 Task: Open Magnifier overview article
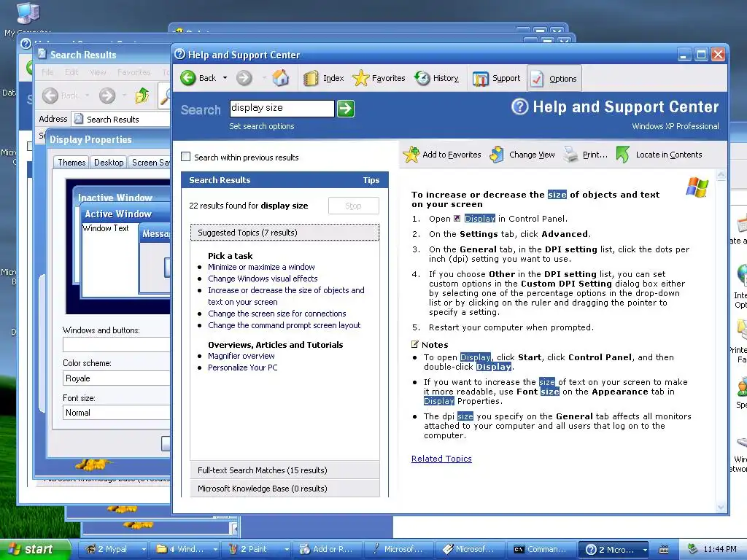(241, 356)
